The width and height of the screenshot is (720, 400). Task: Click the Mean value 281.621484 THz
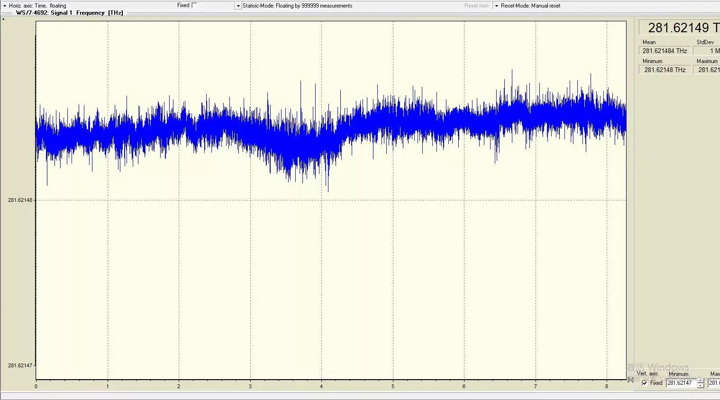pyautogui.click(x=664, y=51)
